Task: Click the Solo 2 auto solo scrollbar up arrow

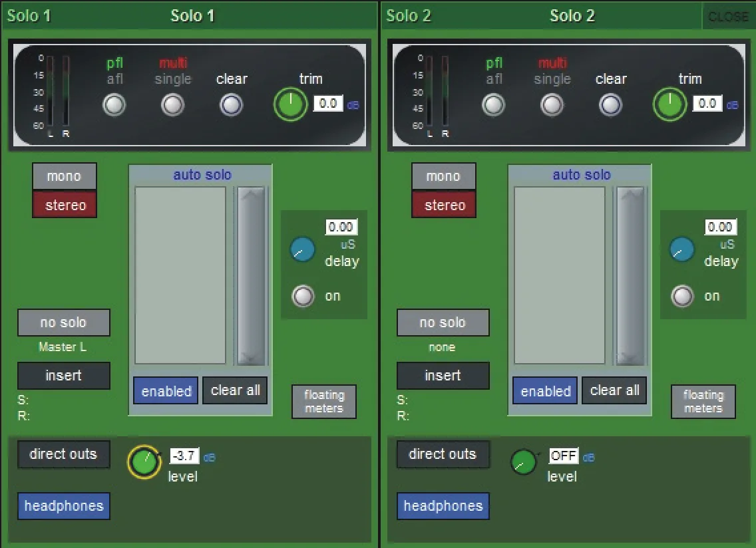Action: point(630,194)
